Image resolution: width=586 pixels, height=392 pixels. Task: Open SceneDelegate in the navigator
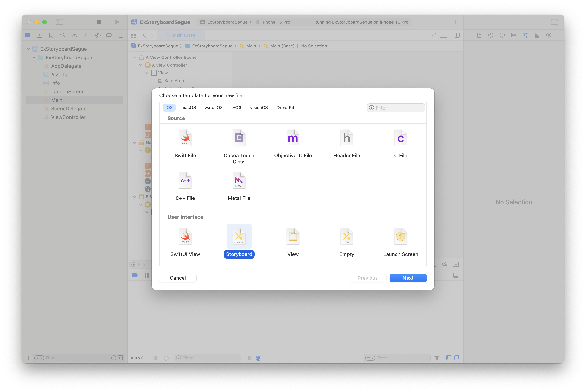coord(69,108)
